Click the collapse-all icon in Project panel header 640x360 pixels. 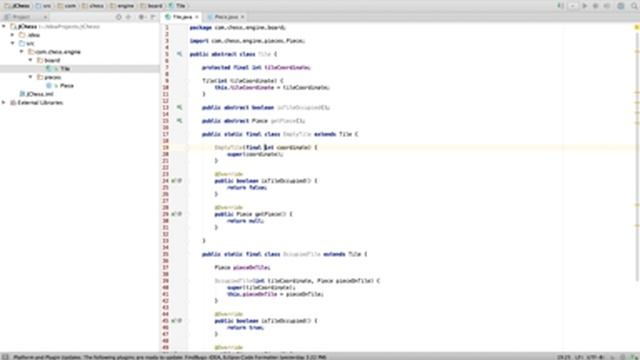click(x=129, y=17)
